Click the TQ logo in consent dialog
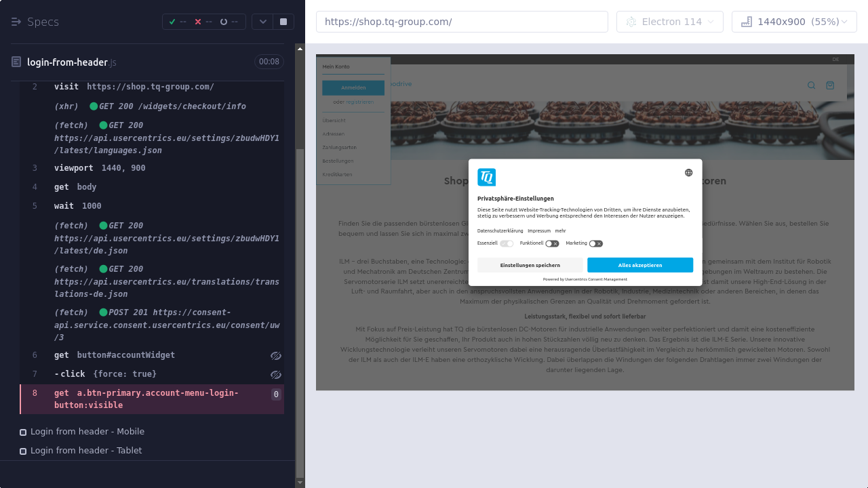The height and width of the screenshot is (488, 868). click(486, 177)
